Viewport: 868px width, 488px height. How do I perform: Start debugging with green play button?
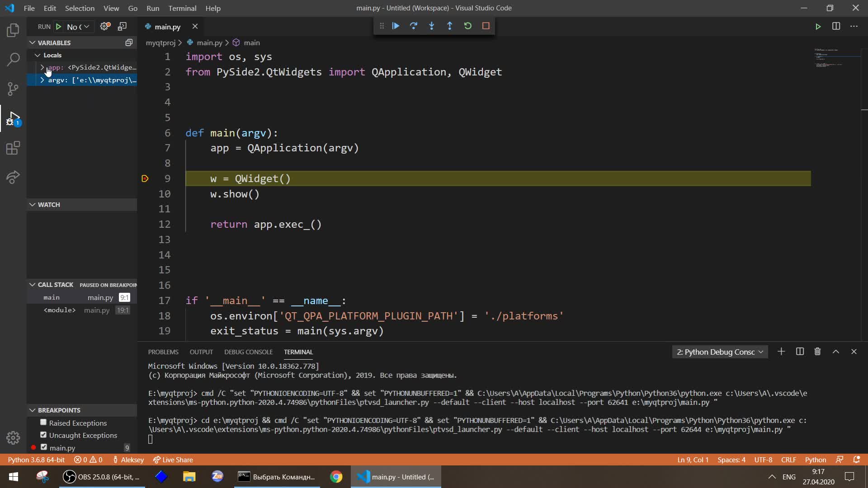pyautogui.click(x=58, y=27)
